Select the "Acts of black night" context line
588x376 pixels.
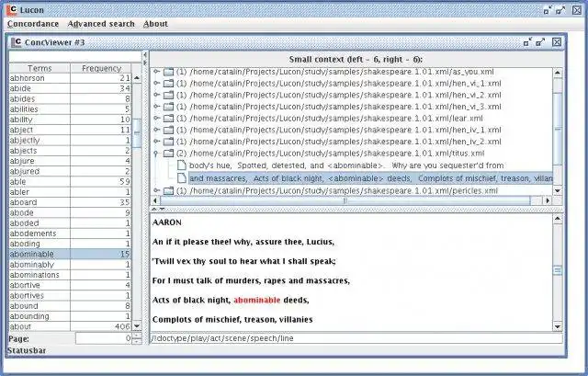(x=370, y=178)
